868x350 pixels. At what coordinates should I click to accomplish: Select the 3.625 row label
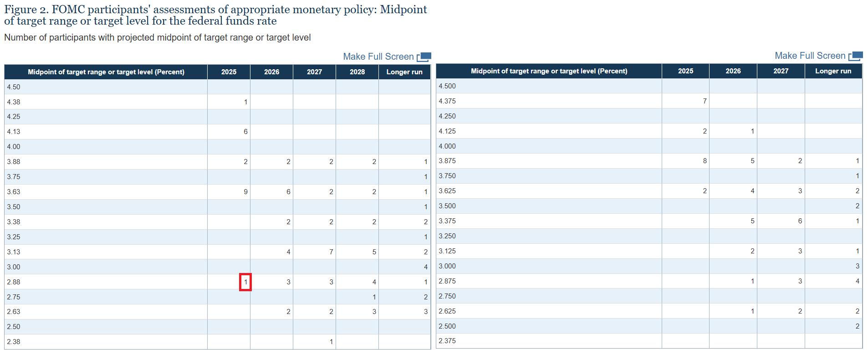447,191
